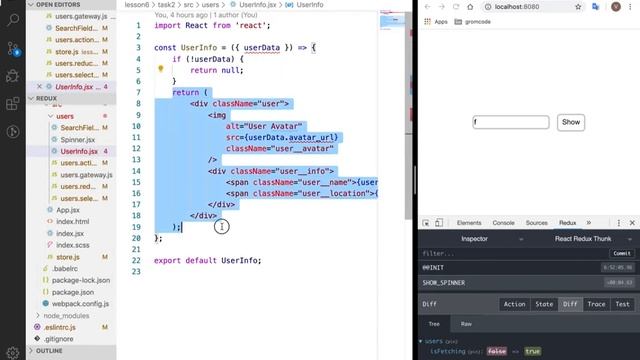Open the Chrome profile avatar
640x360 pixels.
click(616, 7)
